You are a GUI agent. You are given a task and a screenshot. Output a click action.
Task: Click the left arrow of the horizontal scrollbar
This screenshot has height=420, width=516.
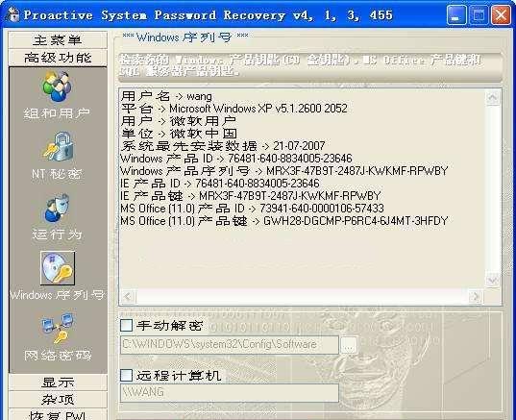pyautogui.click(x=128, y=296)
